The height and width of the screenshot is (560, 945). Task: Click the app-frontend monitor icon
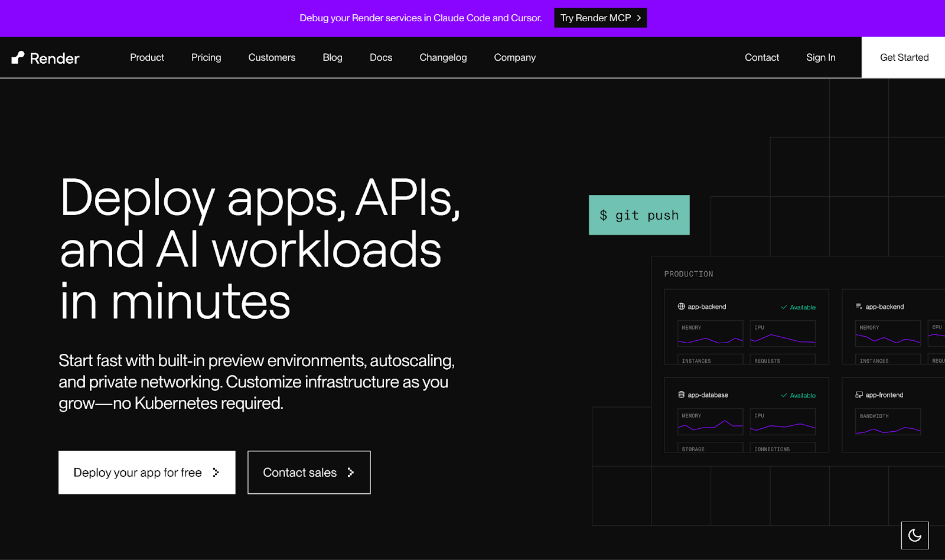(859, 395)
